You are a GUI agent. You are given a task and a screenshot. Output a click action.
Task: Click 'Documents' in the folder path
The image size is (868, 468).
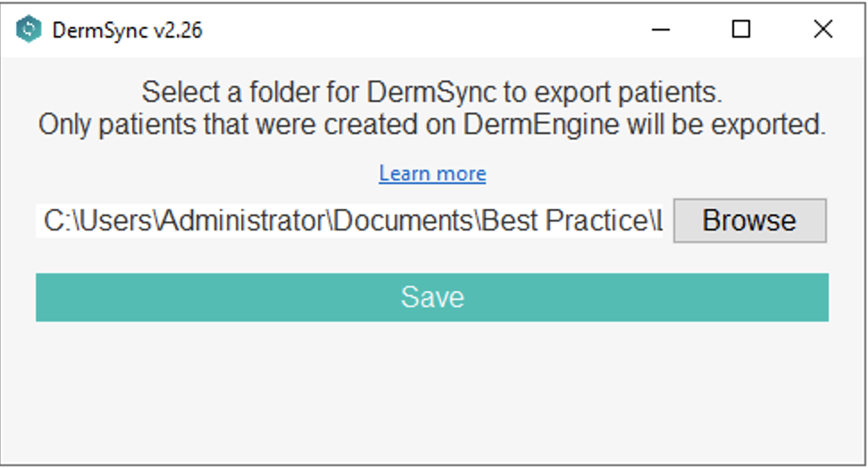pyautogui.click(x=405, y=221)
